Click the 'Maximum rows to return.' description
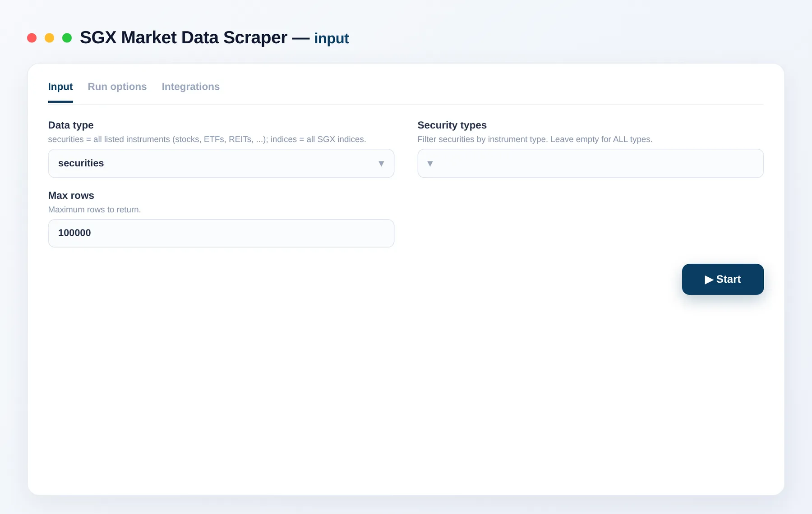Viewport: 812px width, 514px height. tap(95, 210)
